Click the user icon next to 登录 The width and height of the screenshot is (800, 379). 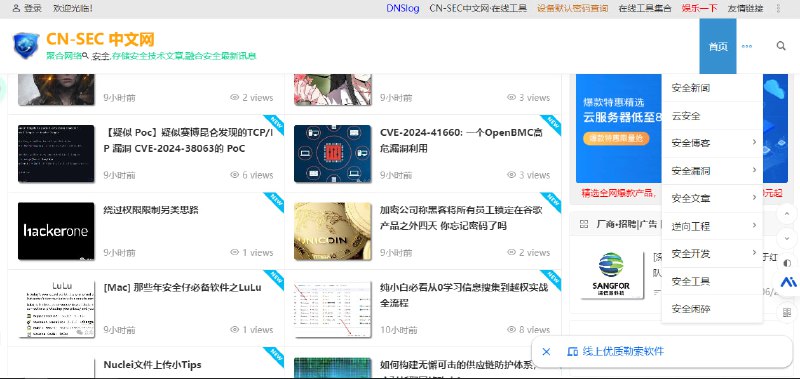pyautogui.click(x=16, y=8)
